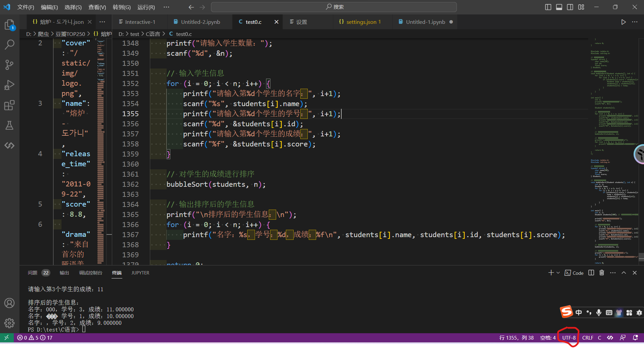Open left editor group more actions

[x=102, y=22]
